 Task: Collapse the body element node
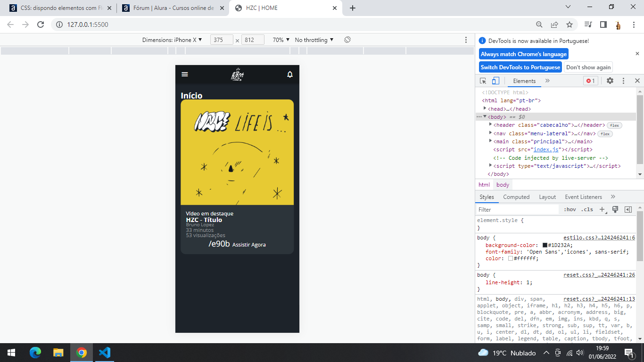485,116
